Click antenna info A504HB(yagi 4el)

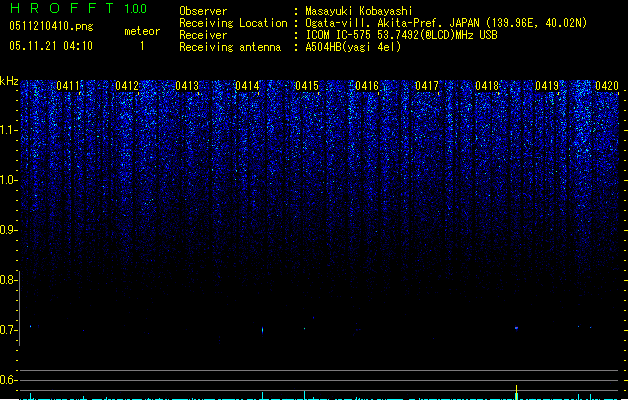pyautogui.click(x=353, y=47)
